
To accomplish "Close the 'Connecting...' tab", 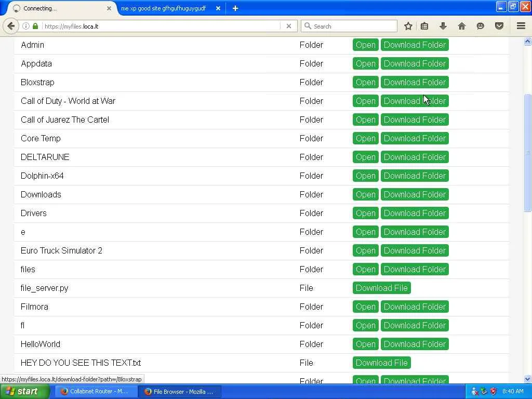I will click(109, 8).
